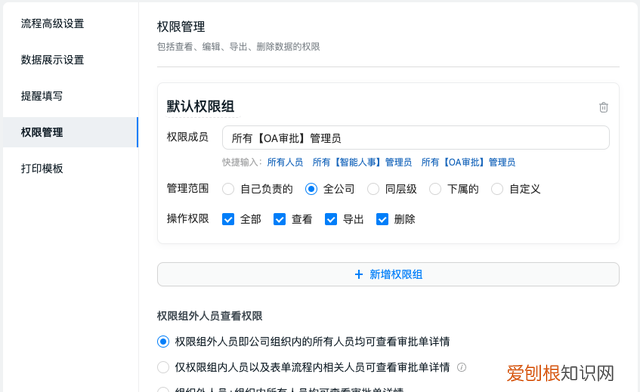Viewport: 640px width, 392px height.
Task: Click the 权限管理 page heading
Action: pyautogui.click(x=181, y=27)
